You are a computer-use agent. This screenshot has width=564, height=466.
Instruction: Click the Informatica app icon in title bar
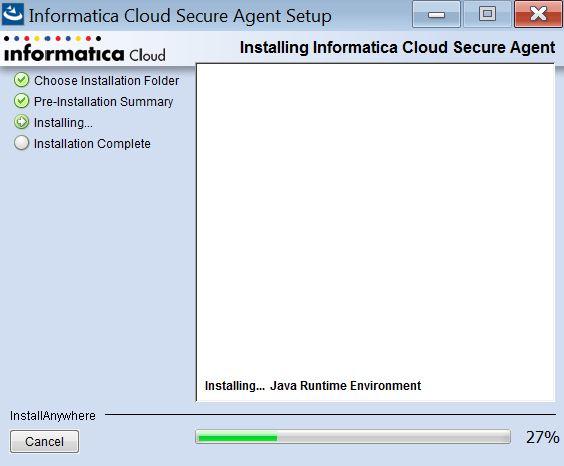point(13,14)
